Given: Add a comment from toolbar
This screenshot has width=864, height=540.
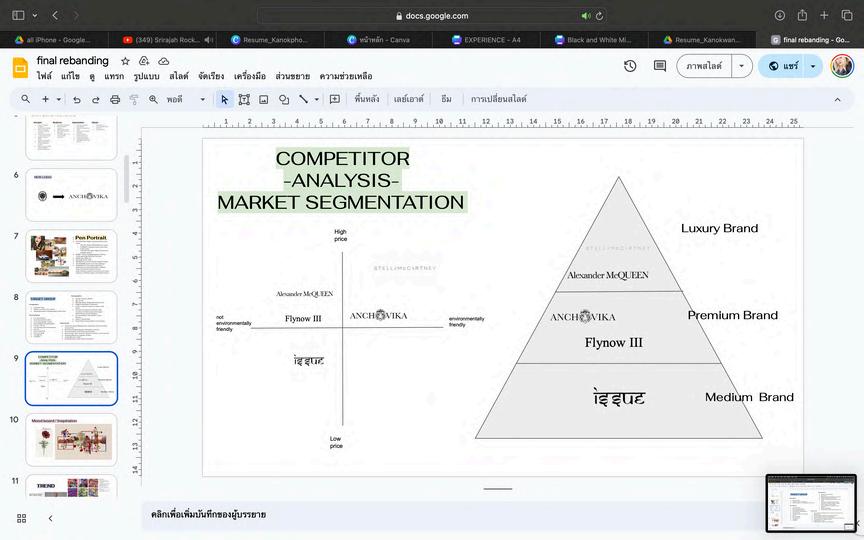Looking at the screenshot, I should click(334, 99).
